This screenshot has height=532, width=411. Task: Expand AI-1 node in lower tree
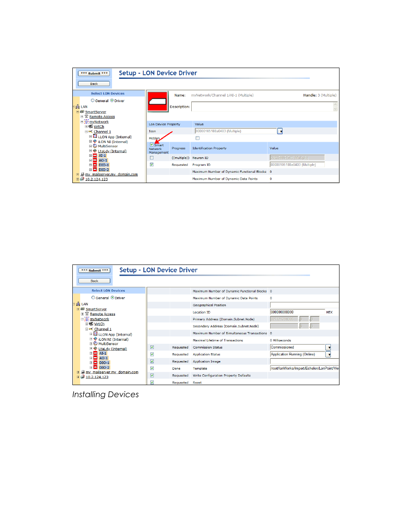coord(91,353)
